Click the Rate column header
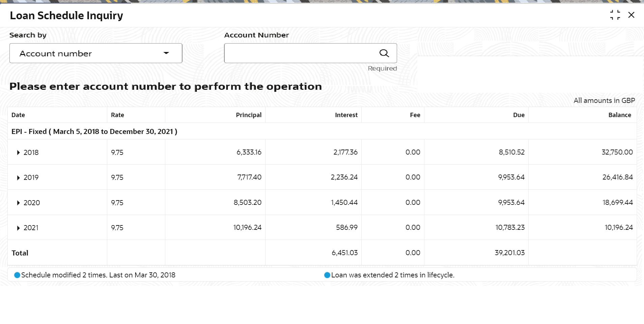This screenshot has width=644, height=324. point(117,115)
